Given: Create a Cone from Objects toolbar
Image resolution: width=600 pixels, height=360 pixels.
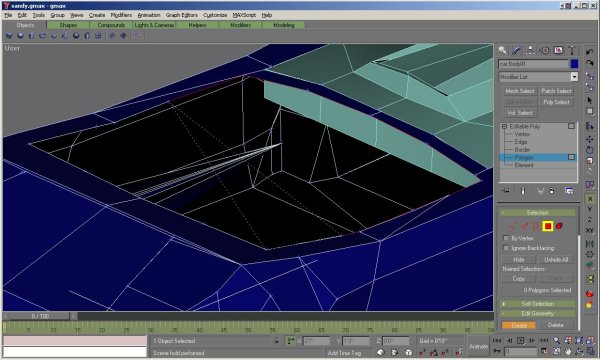Looking at the screenshot, I should coord(65,36).
